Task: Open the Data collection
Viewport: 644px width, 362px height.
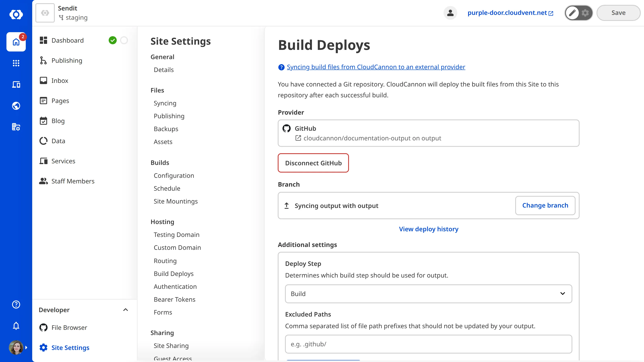Action: (53, 141)
